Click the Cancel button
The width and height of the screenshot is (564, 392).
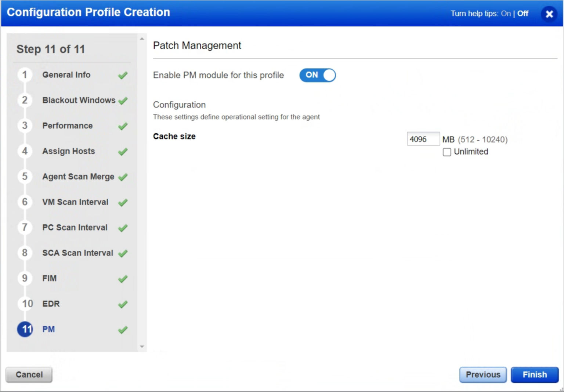click(x=29, y=375)
